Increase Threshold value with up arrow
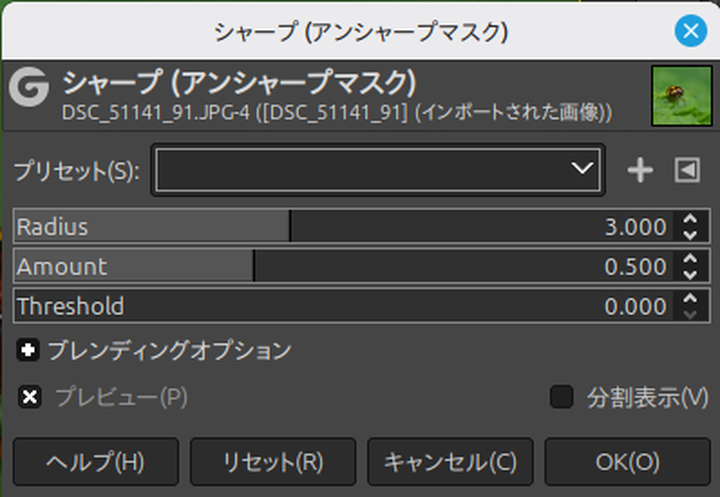Image resolution: width=720 pixels, height=497 pixels. 689,299
